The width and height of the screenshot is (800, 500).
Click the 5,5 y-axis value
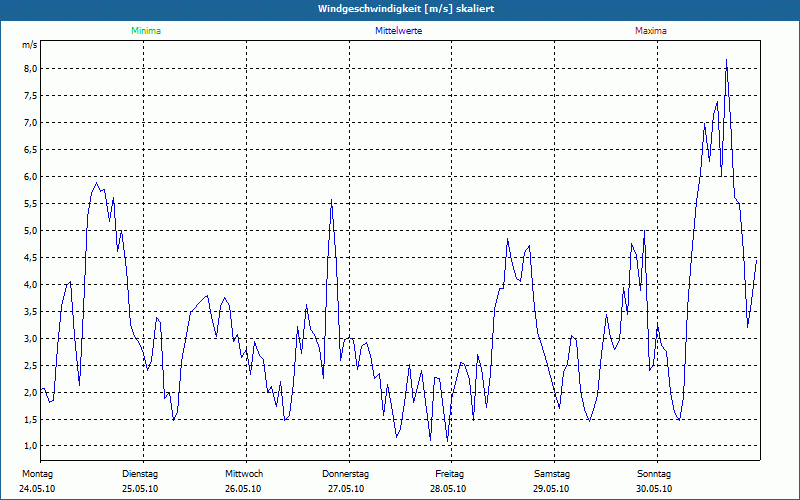pos(30,204)
